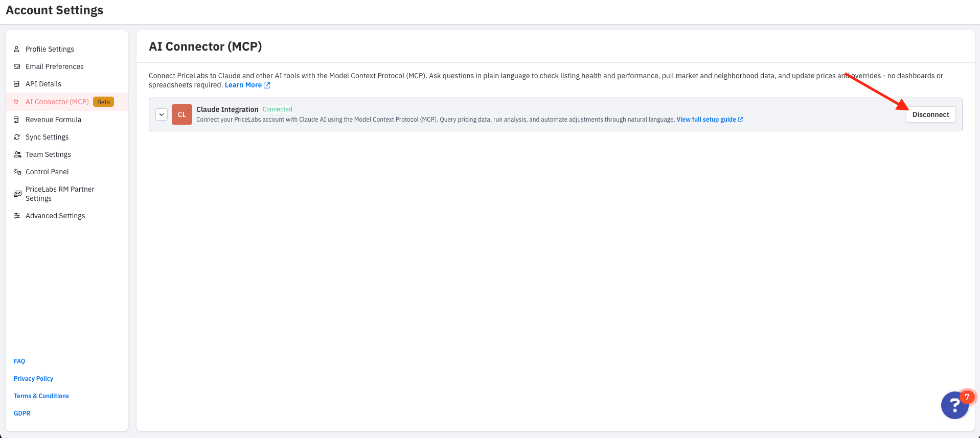Click the PriceLabs RM Partner icon
The height and width of the screenshot is (438, 980).
[x=17, y=194]
